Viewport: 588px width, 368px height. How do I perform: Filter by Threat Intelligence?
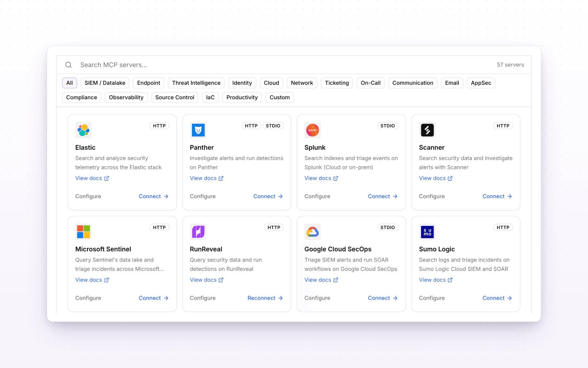[196, 83]
